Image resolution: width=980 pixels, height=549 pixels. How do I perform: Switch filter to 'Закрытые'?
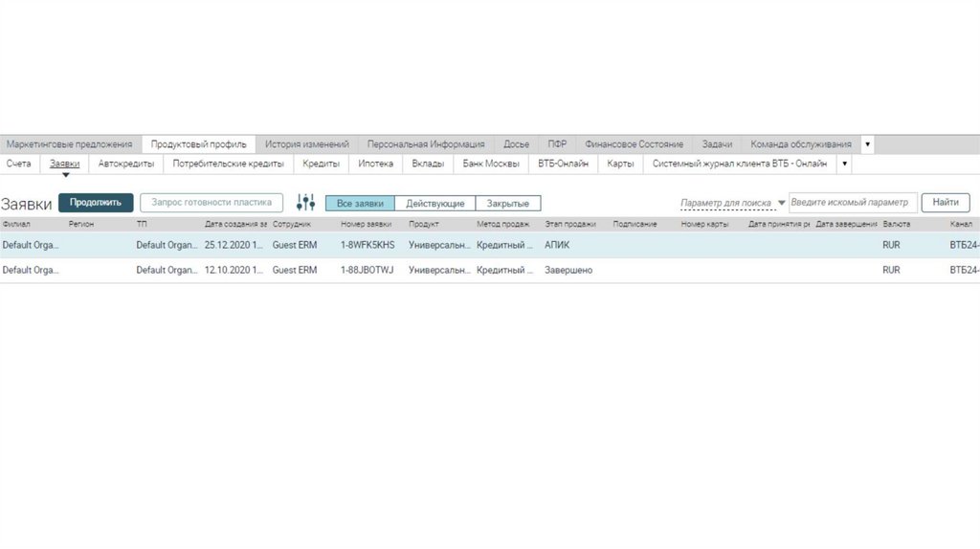click(x=507, y=204)
